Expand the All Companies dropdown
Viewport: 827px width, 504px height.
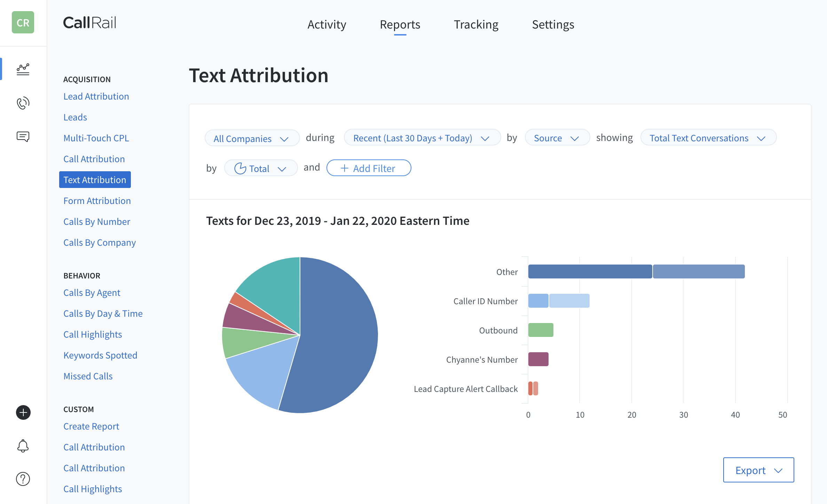[x=252, y=139]
